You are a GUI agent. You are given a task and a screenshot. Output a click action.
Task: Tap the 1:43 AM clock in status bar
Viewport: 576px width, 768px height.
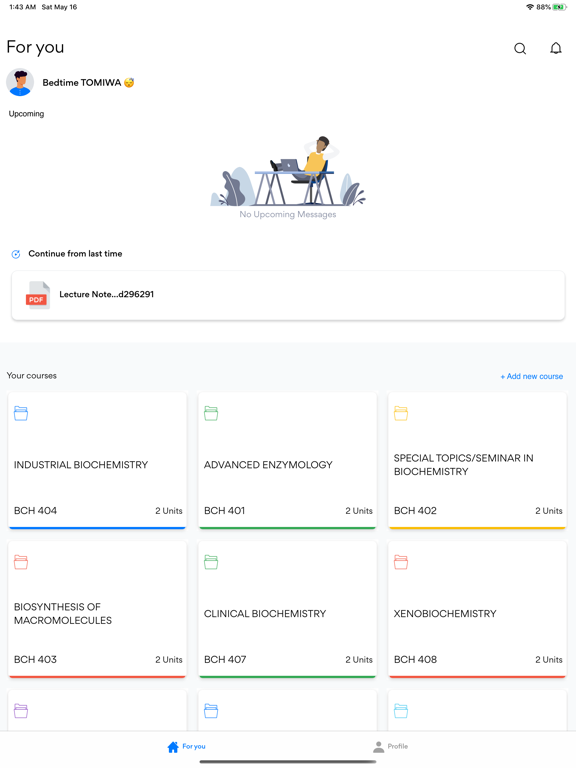click(23, 7)
